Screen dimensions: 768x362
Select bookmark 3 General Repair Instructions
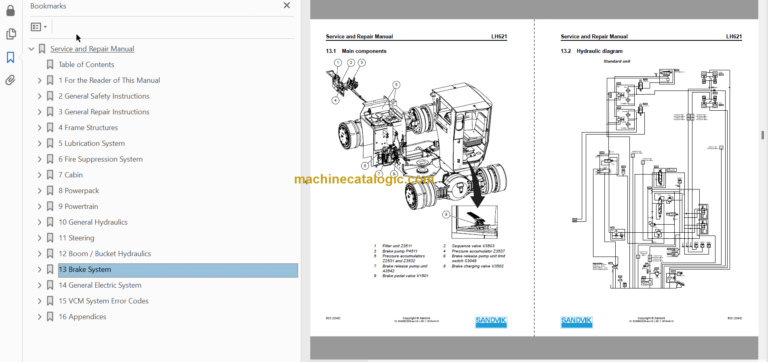tap(104, 112)
